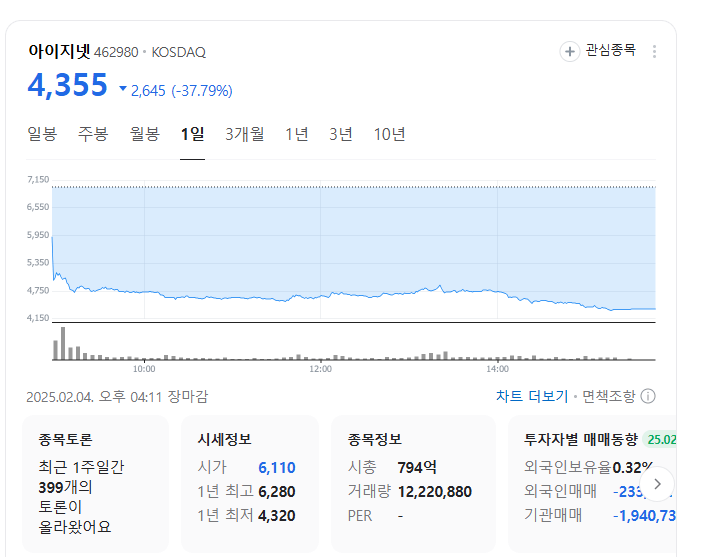This screenshot has width=702, height=557.
Task: Open the 종목정보 stock info card
Action: pyautogui.click(x=412, y=484)
